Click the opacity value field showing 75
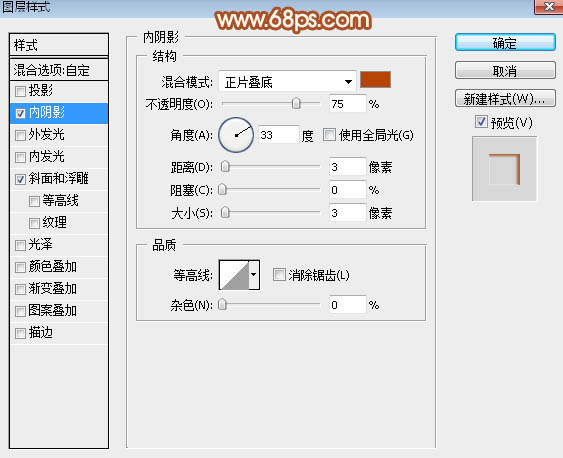Image resolution: width=563 pixels, height=458 pixels. click(348, 104)
